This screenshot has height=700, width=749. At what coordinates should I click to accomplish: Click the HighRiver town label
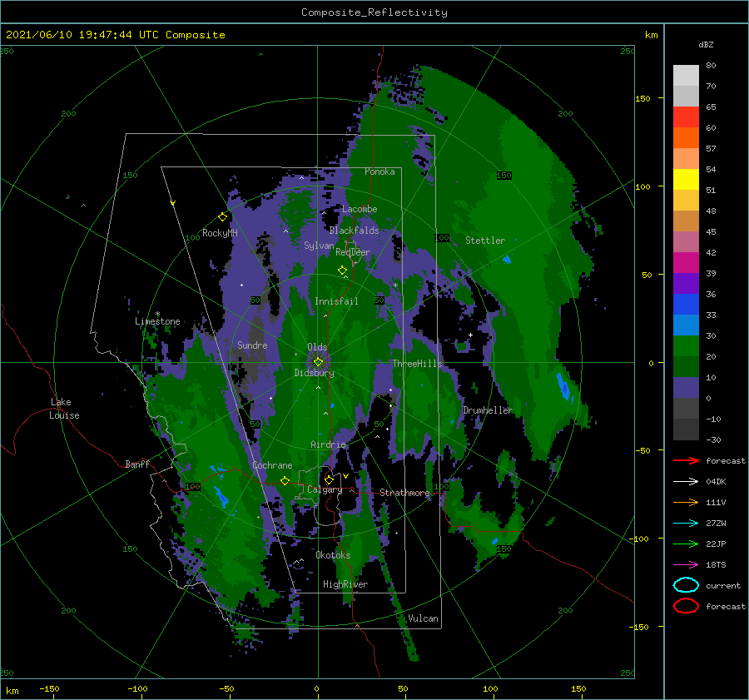coord(345,584)
